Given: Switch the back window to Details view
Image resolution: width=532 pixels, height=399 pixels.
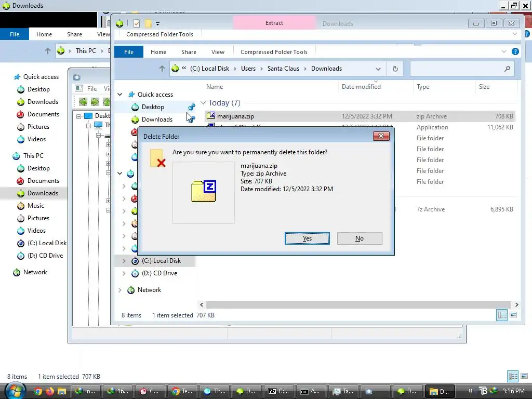Looking at the screenshot, I should [x=513, y=376].
